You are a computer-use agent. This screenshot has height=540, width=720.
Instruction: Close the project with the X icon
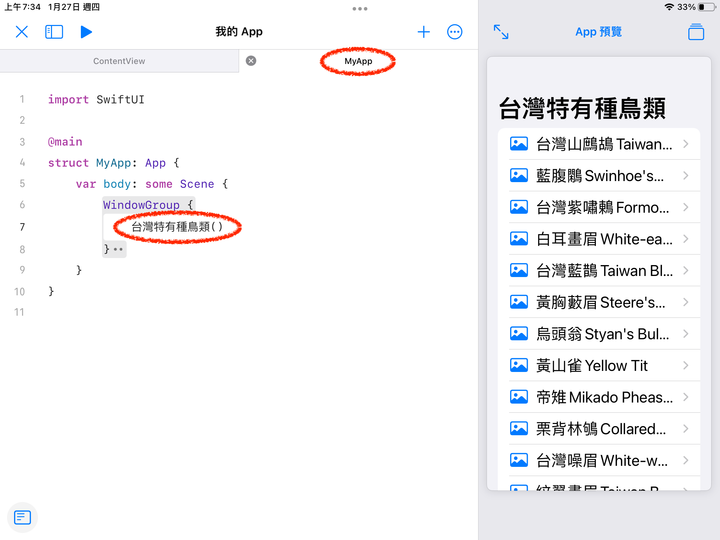[22, 32]
